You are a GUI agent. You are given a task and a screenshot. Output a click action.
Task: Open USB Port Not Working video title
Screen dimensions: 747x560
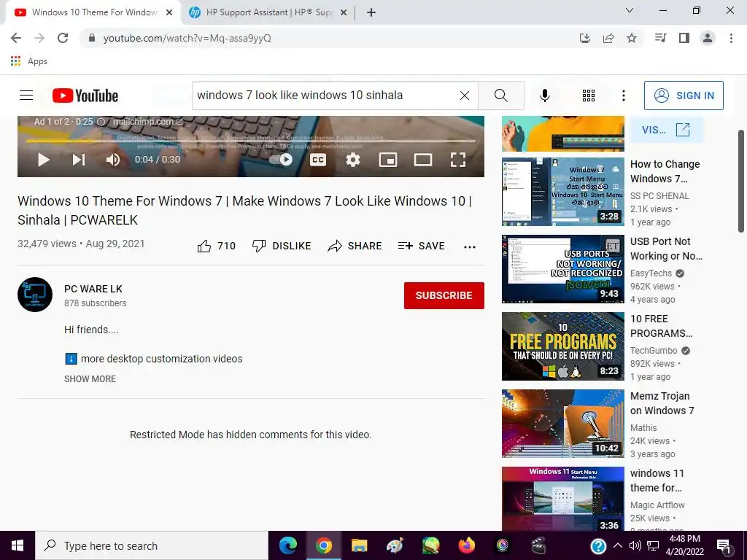[666, 249]
